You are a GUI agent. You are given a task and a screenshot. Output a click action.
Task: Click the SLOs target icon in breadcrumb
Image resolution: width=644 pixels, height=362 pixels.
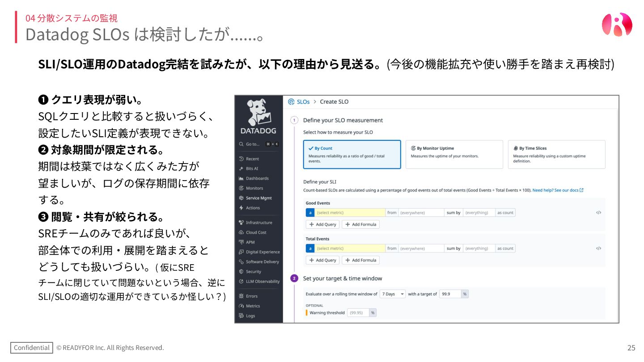point(292,102)
